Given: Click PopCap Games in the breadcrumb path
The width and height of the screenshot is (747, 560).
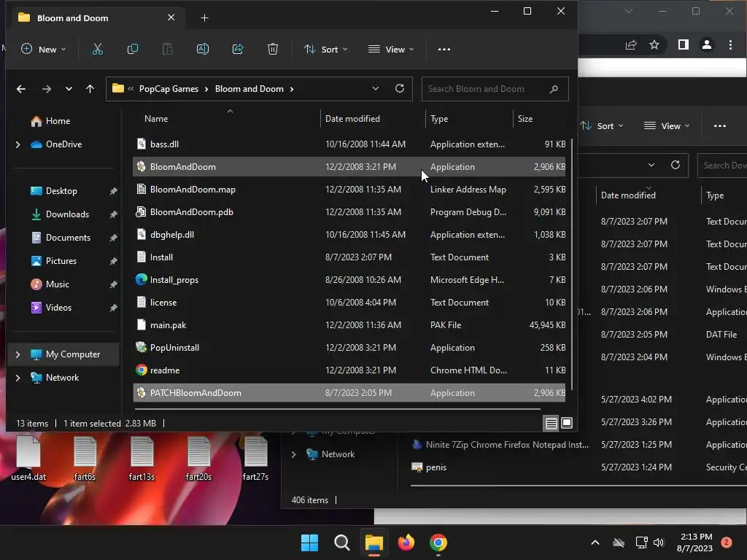Looking at the screenshot, I should 169,89.
